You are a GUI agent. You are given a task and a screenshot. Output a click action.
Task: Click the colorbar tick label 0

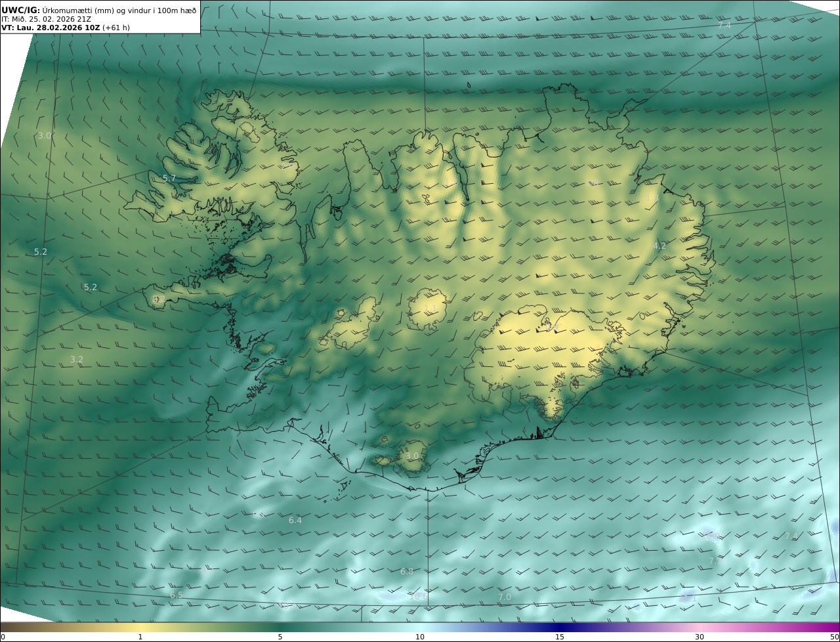pos(3,637)
